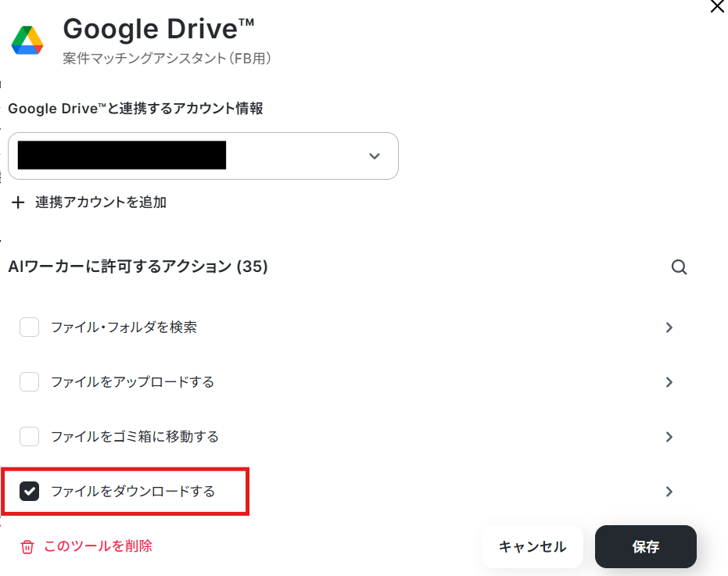Uncheck the ファイルをダウンロードする checkbox

30,492
